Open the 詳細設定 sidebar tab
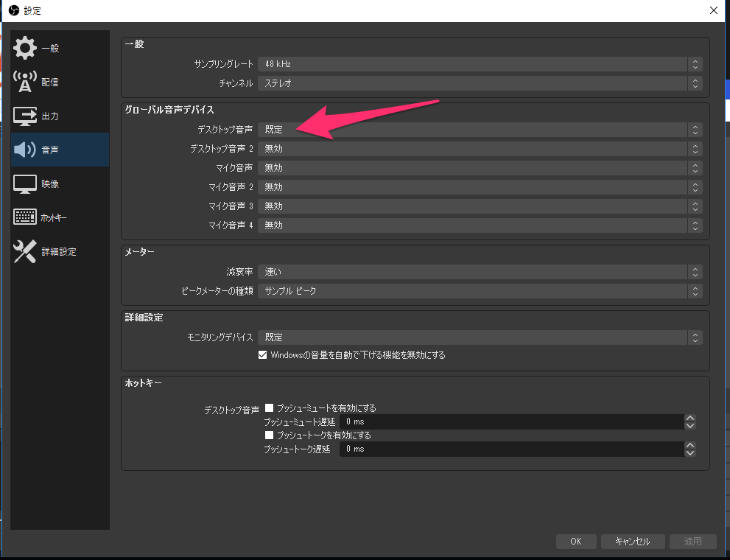This screenshot has width=730, height=560. tap(59, 252)
